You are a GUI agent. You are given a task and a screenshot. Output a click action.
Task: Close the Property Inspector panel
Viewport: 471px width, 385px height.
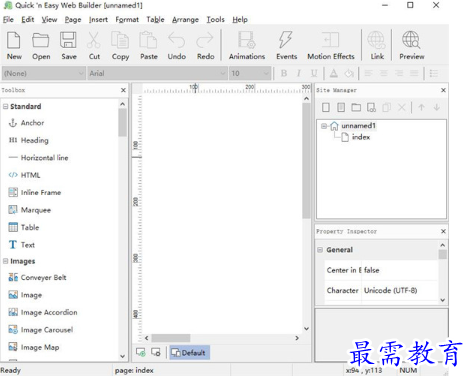click(443, 231)
